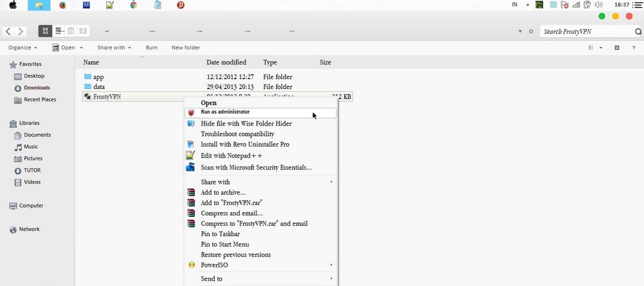Expand the Share with toolbar dropdown

114,47
